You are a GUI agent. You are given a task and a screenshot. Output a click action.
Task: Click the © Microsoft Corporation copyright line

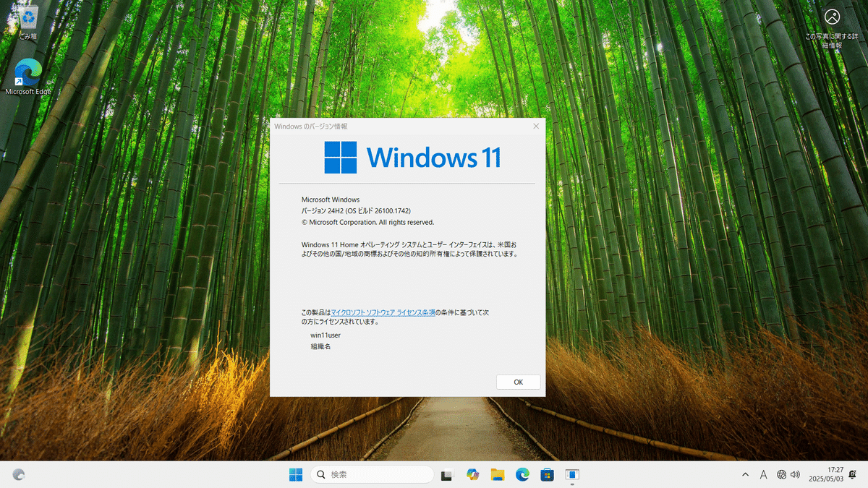click(367, 223)
